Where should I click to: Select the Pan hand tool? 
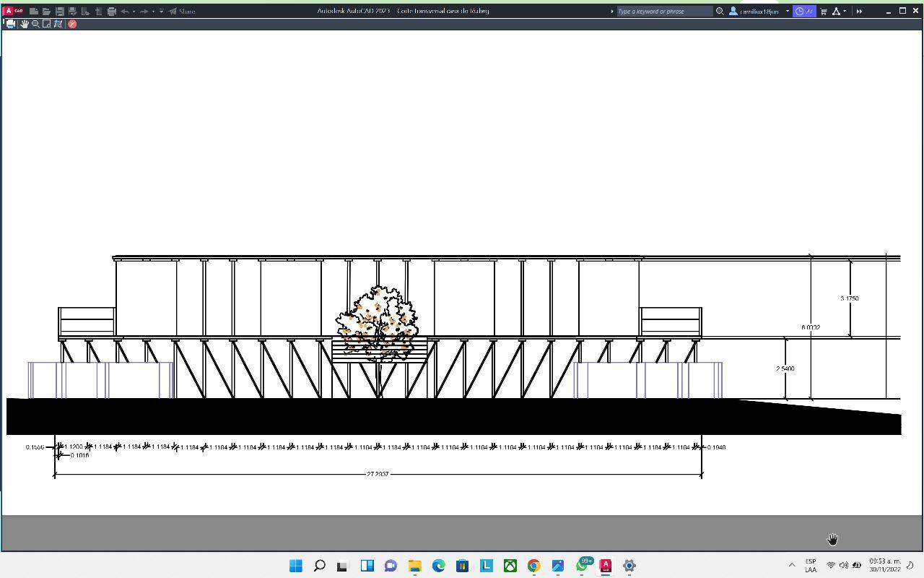(24, 24)
